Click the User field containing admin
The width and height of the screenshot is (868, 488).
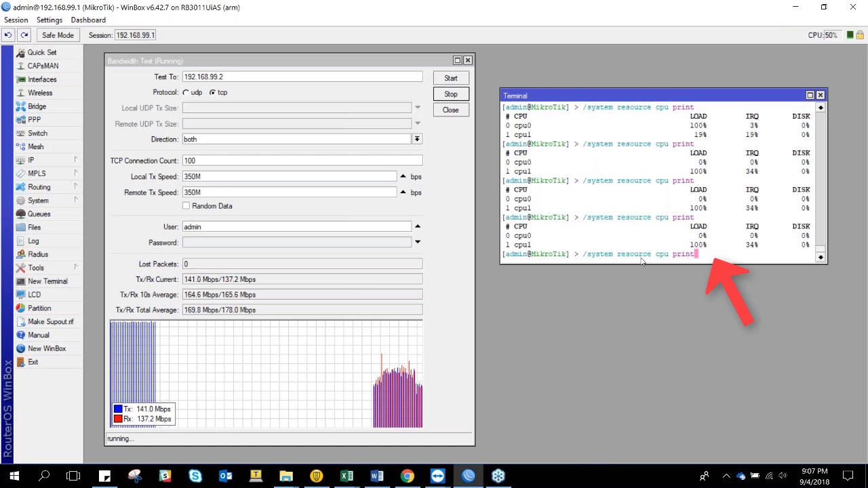296,226
